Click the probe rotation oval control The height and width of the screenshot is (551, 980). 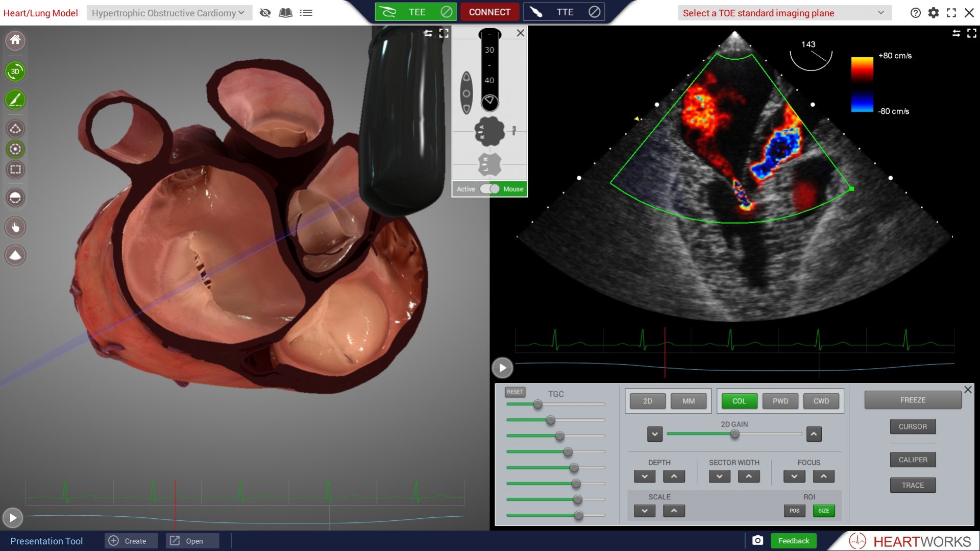click(467, 93)
